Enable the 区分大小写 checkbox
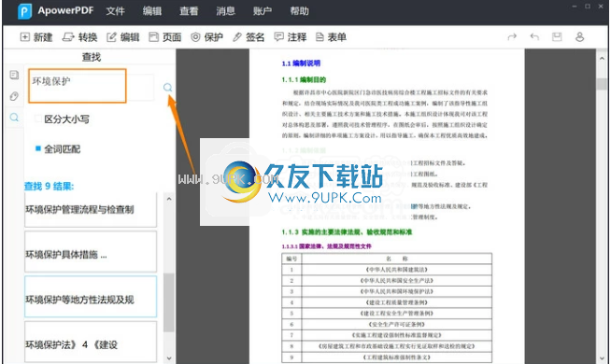Image resolution: width=611 pixels, height=364 pixels. (38, 119)
